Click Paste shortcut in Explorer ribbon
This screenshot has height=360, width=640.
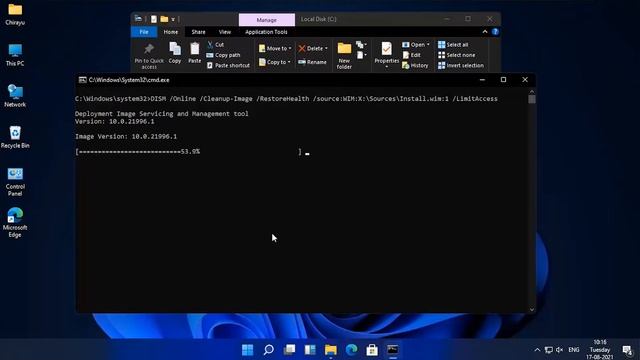[228, 65]
